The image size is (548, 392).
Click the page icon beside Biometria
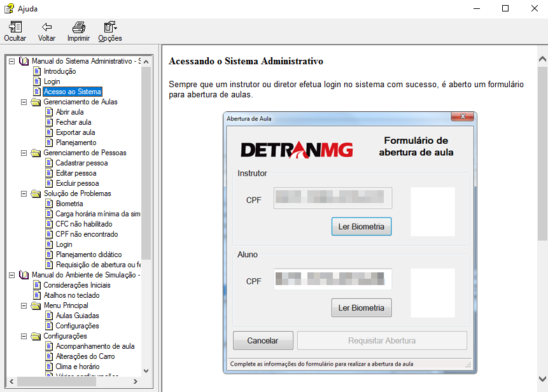[x=49, y=204]
